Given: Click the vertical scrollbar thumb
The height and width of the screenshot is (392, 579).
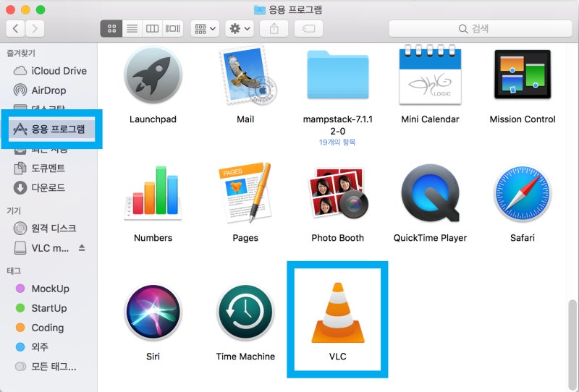Looking at the screenshot, I should coord(572,344).
